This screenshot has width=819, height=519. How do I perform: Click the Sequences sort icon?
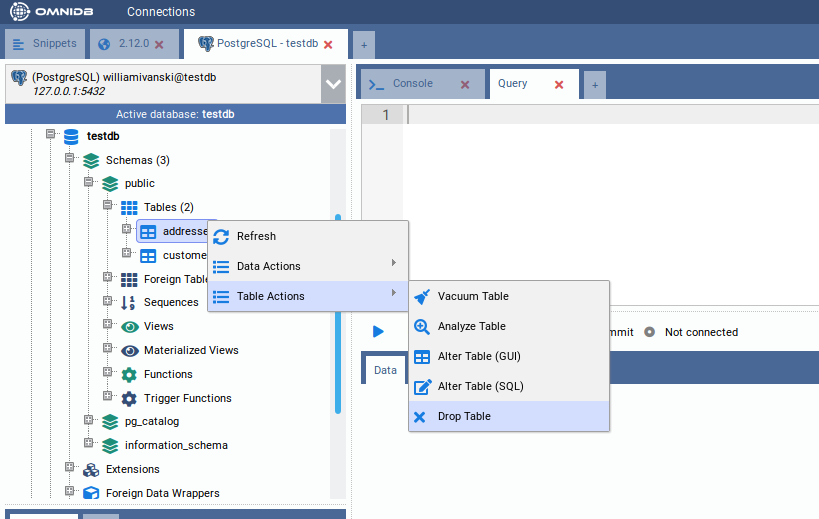[128, 303]
